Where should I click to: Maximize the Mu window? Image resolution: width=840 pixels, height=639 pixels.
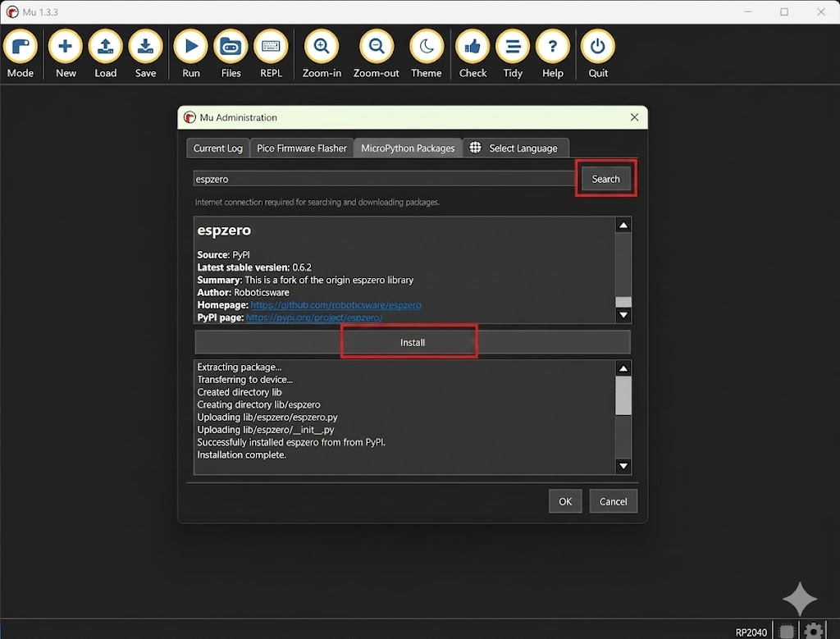pos(784,11)
